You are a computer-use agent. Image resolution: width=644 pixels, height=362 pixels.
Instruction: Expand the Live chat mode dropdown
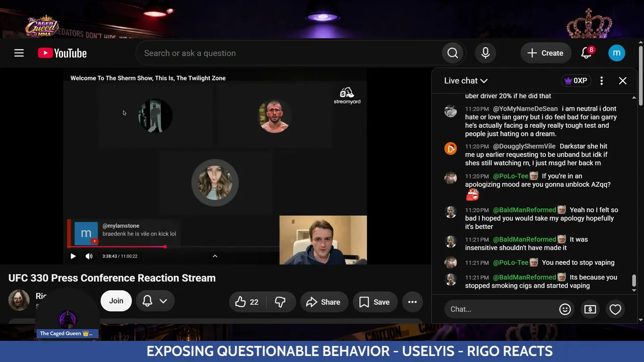(466, 80)
